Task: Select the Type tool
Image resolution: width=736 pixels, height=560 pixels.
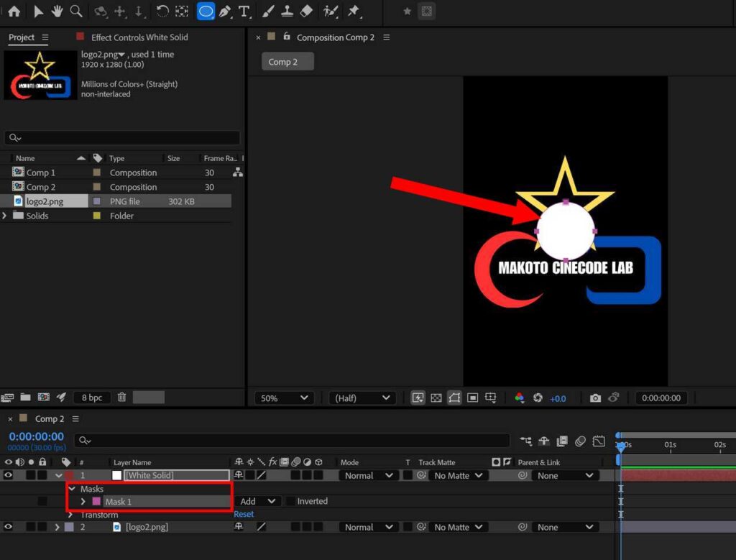Action: point(244,12)
